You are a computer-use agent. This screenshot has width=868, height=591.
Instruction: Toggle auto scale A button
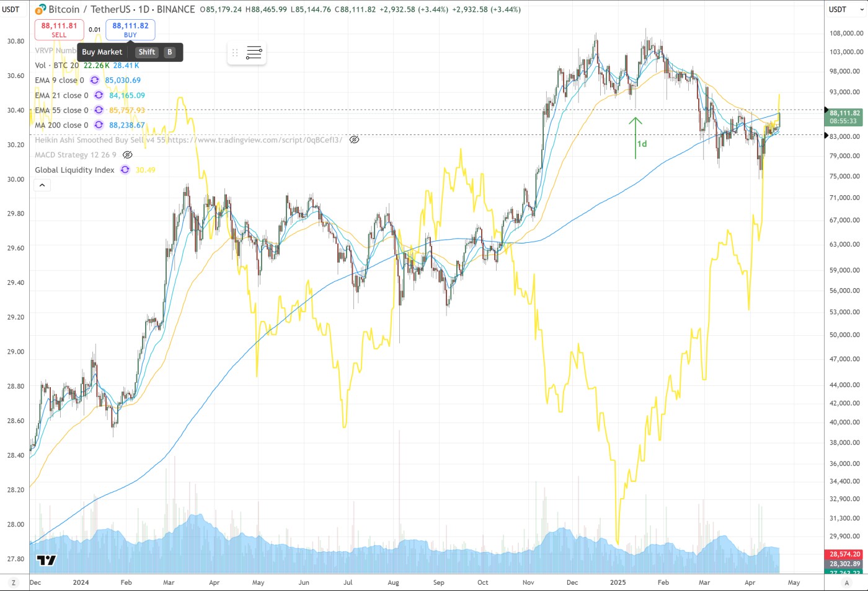click(x=847, y=582)
